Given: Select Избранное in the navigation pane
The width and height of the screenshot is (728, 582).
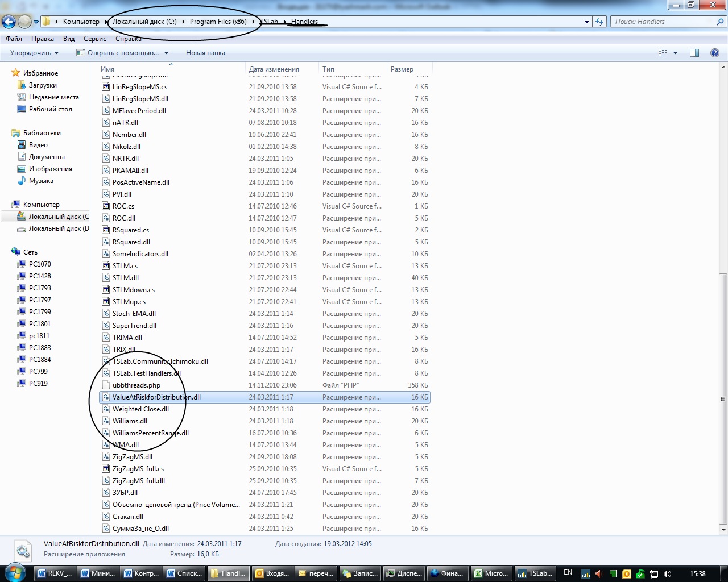Looking at the screenshot, I should tap(40, 73).
